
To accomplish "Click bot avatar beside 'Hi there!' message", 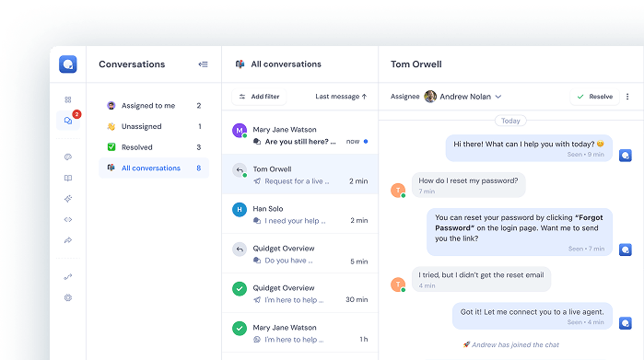I will click(625, 156).
